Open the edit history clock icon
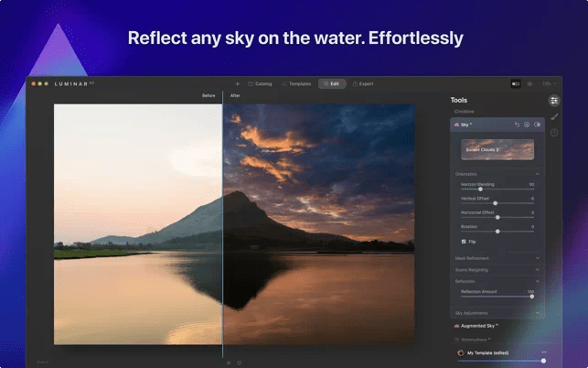Screen dimensions: 588x368 point(554,133)
